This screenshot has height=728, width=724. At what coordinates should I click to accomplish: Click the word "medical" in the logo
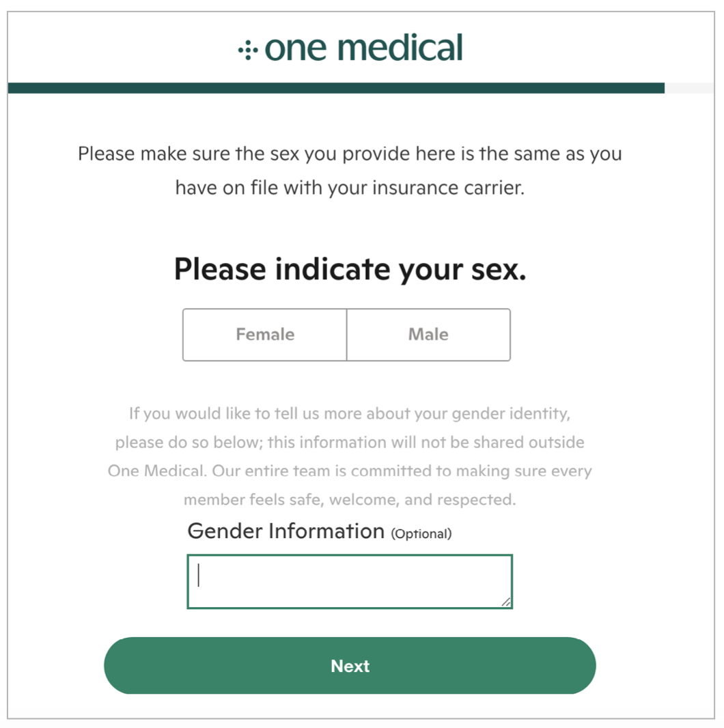pyautogui.click(x=400, y=48)
